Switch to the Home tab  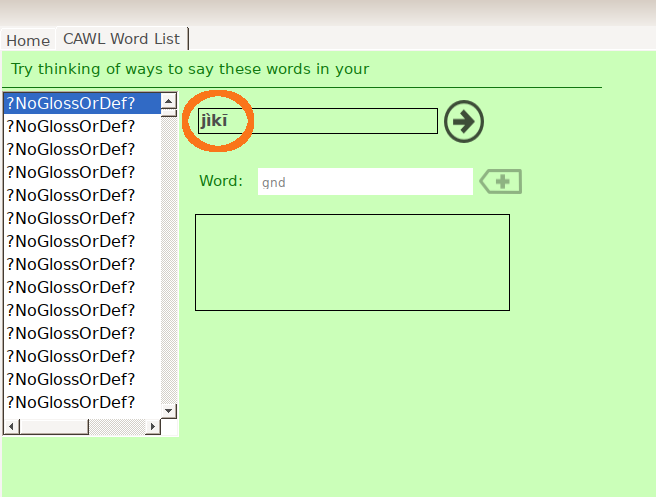tap(28, 41)
